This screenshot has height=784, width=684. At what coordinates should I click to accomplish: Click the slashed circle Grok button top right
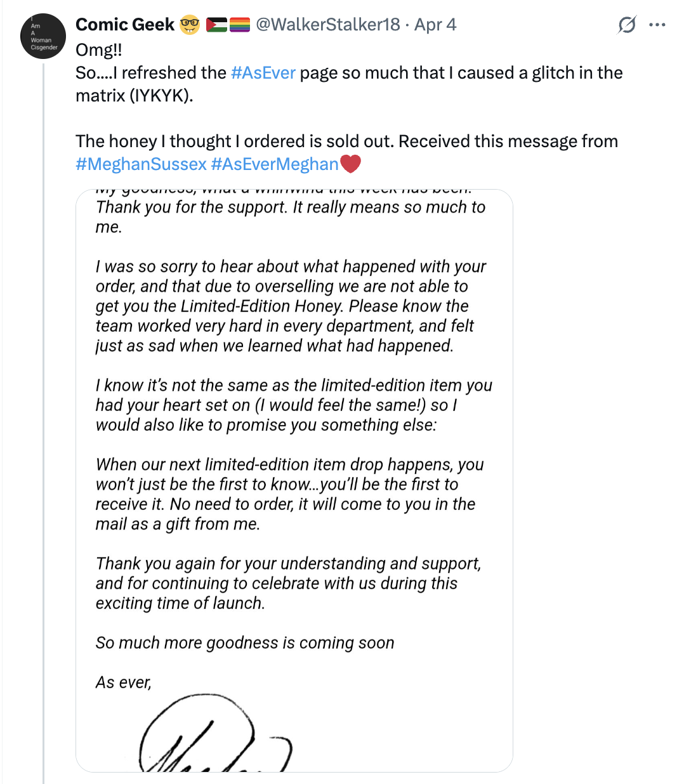point(627,24)
